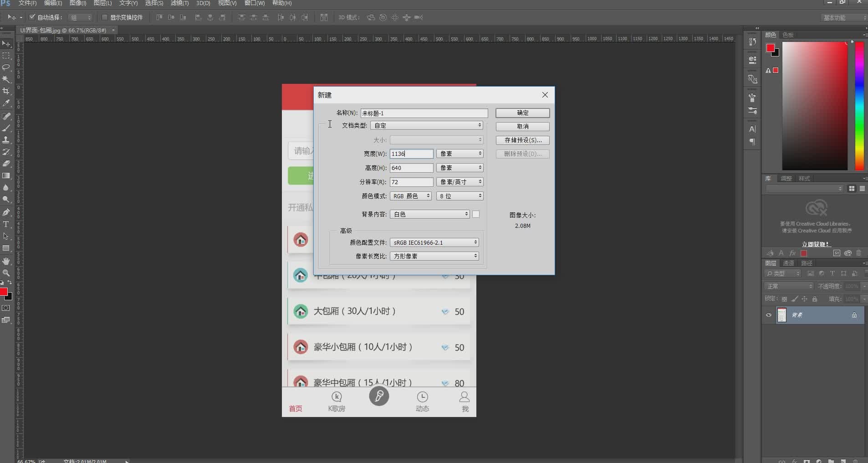Click the 确定 button
Screen dimensions: 868x463
522,113
